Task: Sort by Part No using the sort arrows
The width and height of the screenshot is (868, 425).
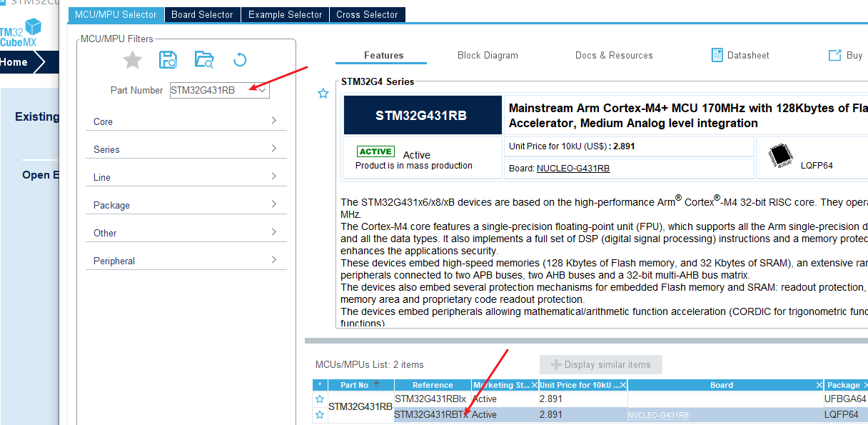Action: [377, 384]
